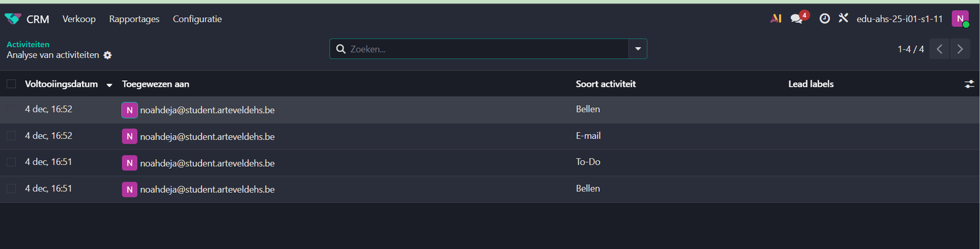This screenshot has height=249, width=980.
Task: Expand the search options dropdown arrow
Action: point(638,49)
